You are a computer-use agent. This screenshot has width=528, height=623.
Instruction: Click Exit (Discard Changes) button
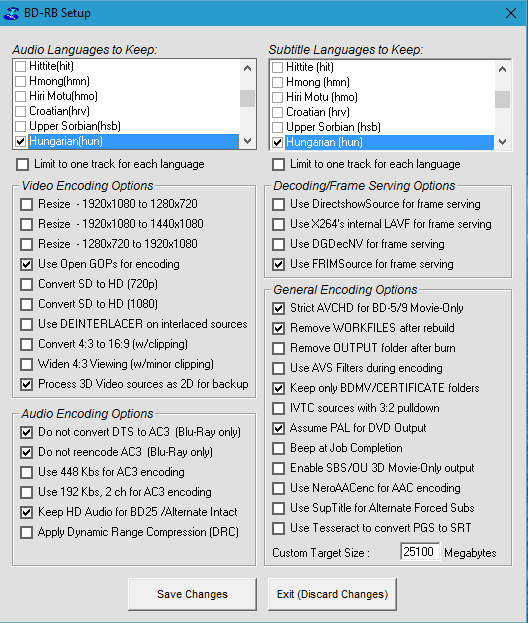332,594
